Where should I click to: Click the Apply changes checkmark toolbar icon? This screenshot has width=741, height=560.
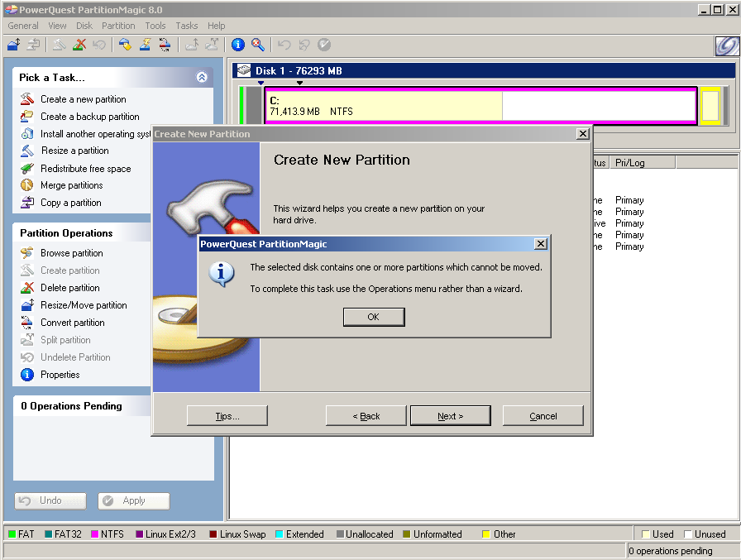click(323, 45)
